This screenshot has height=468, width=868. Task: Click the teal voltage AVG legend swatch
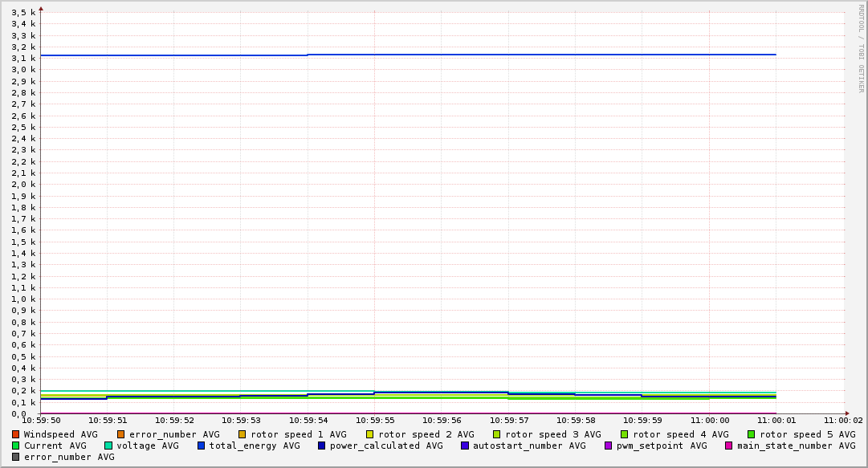pos(108,446)
